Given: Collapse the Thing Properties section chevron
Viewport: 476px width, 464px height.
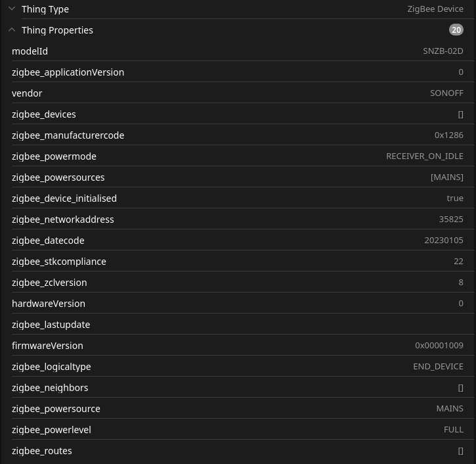Looking at the screenshot, I should pyautogui.click(x=12, y=30).
